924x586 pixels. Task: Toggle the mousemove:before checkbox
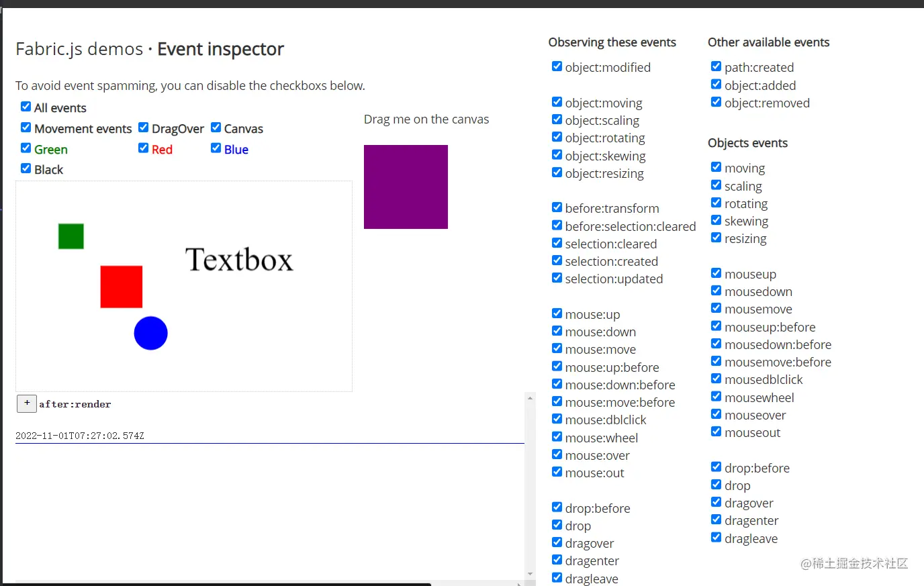tap(716, 361)
